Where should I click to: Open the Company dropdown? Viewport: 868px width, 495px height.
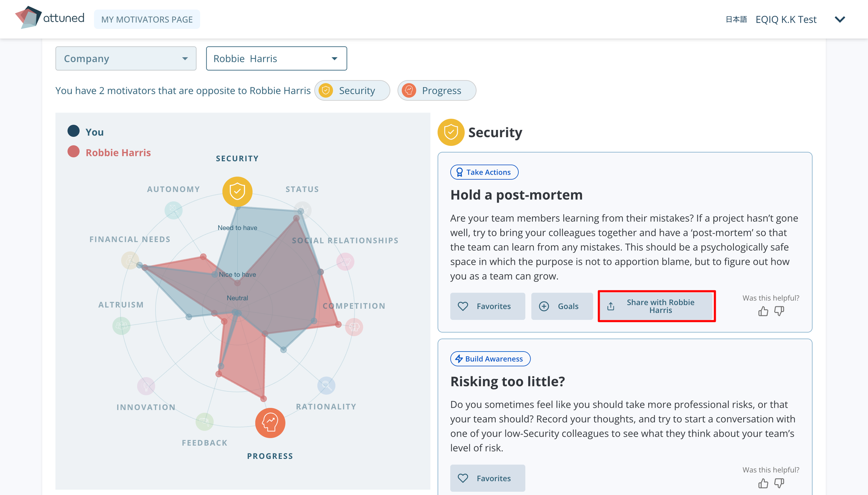pyautogui.click(x=126, y=59)
